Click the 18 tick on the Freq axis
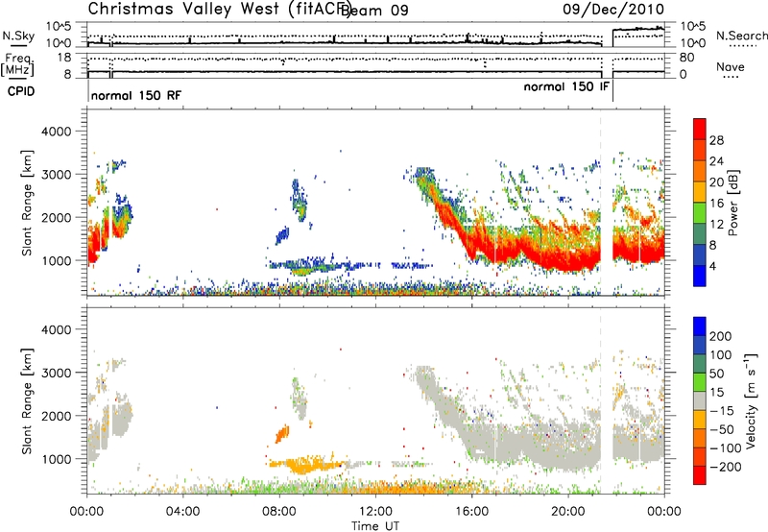 click(x=64, y=58)
